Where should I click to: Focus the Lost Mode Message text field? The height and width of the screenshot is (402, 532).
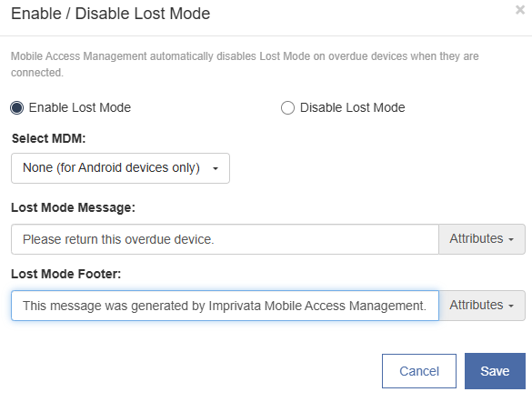click(225, 239)
